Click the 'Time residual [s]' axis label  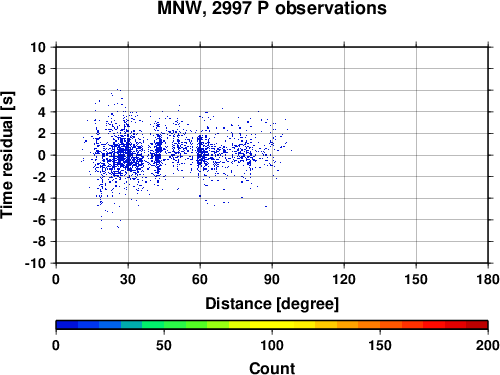click(x=7, y=155)
